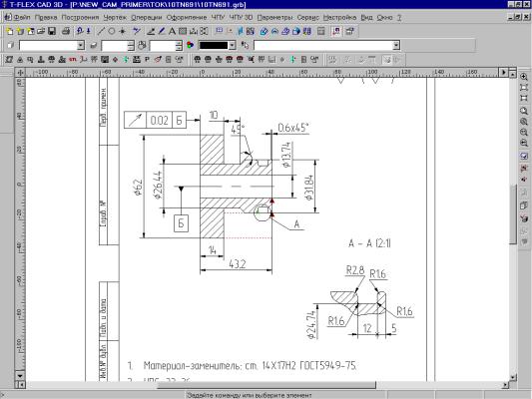
Task: Open the black color dropdown arrow
Action: (233, 45)
